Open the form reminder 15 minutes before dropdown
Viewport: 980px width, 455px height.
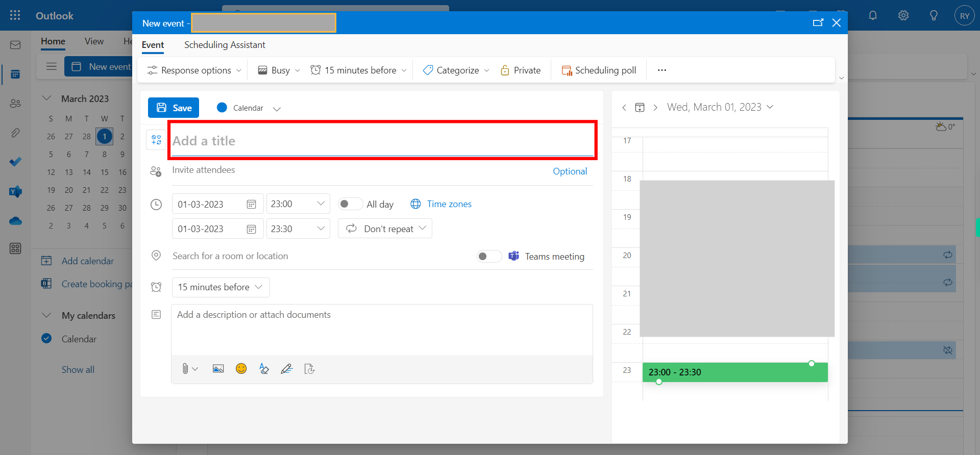tap(220, 287)
